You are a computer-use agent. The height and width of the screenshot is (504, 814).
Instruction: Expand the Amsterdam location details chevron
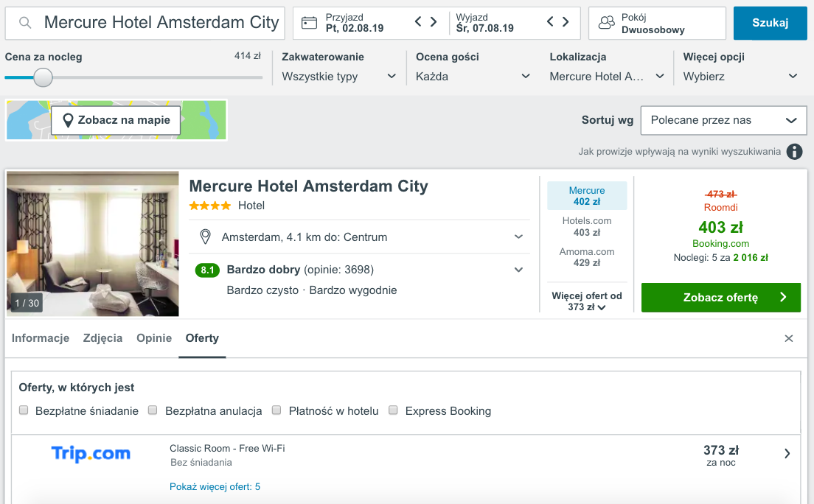tap(518, 237)
